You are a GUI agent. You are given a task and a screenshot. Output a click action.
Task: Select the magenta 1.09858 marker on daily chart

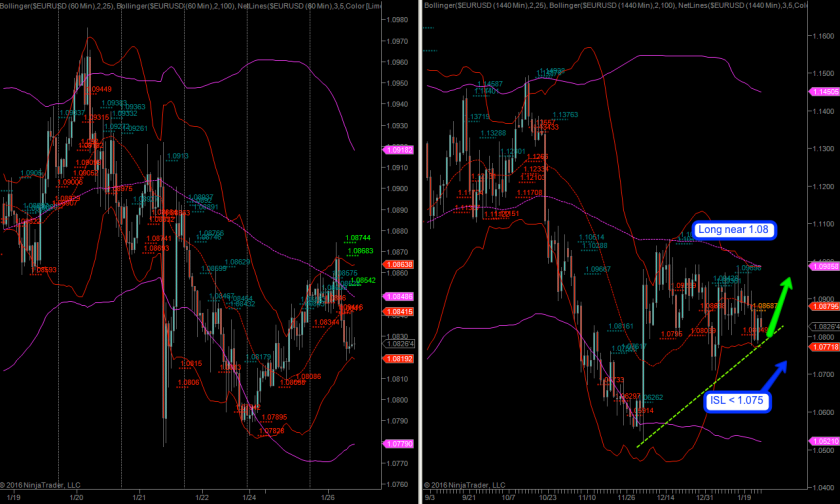pyautogui.click(x=824, y=266)
